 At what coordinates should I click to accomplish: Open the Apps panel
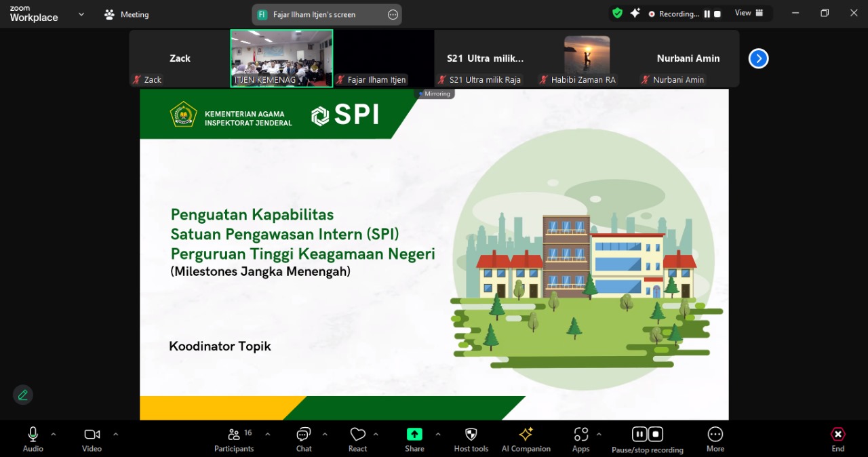pyautogui.click(x=580, y=439)
